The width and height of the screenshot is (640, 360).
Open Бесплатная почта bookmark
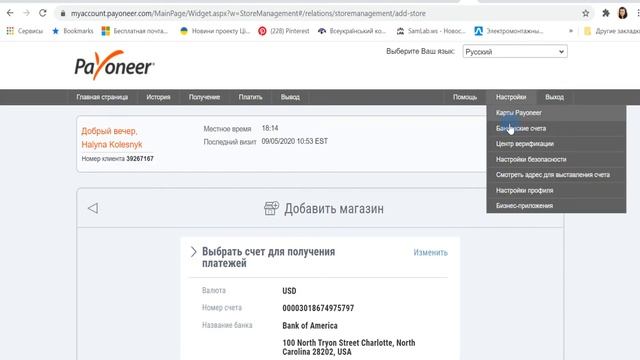(135, 31)
